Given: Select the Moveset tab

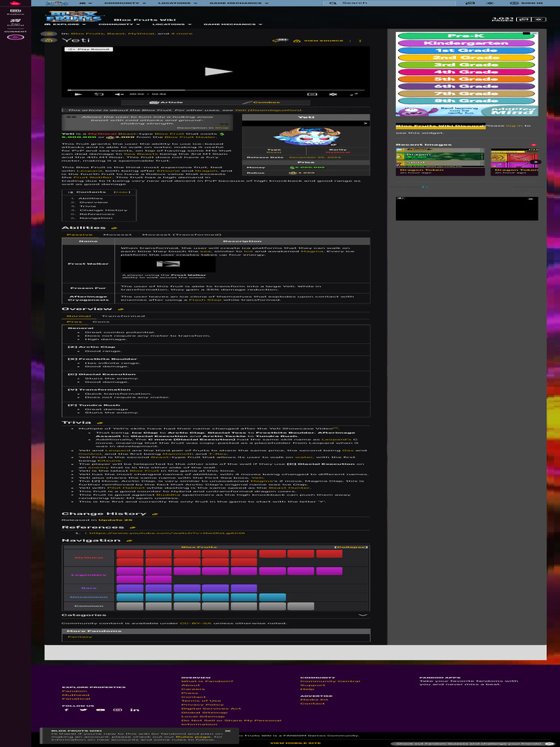Looking at the screenshot, I should click(117, 235).
